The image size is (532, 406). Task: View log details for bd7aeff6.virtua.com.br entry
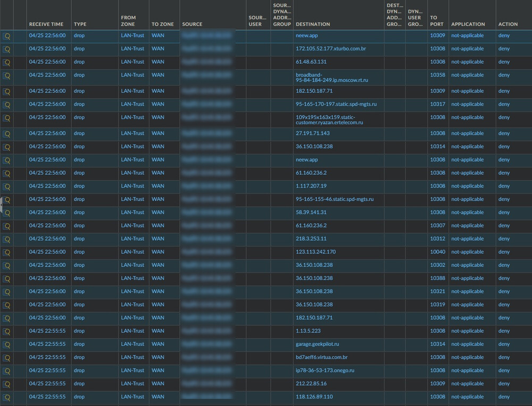point(6,358)
